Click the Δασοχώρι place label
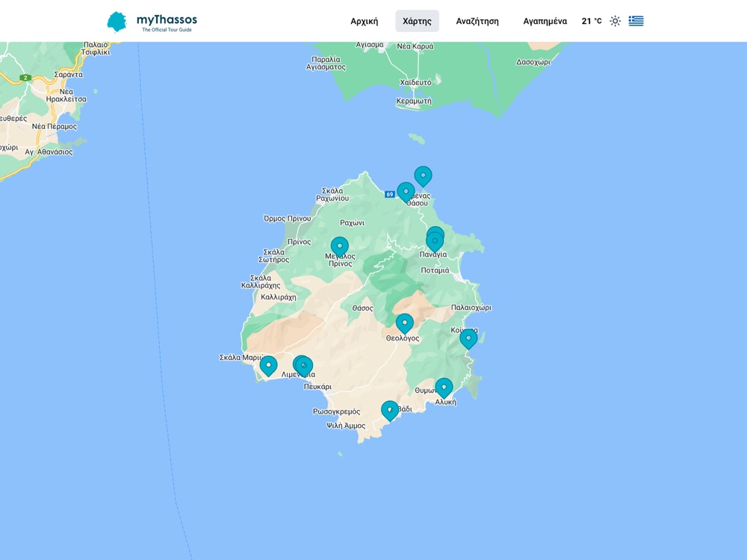This screenshot has height=560, width=747. (x=533, y=63)
